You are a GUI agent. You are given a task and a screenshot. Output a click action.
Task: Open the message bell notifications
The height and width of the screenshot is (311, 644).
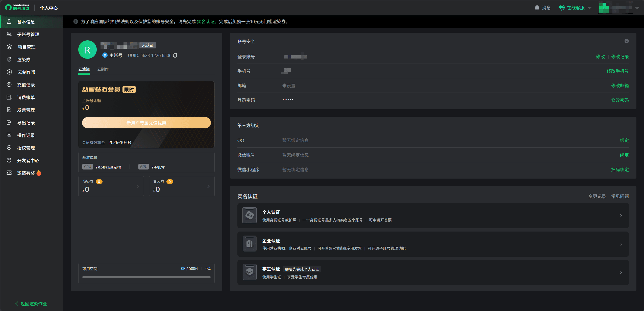537,8
